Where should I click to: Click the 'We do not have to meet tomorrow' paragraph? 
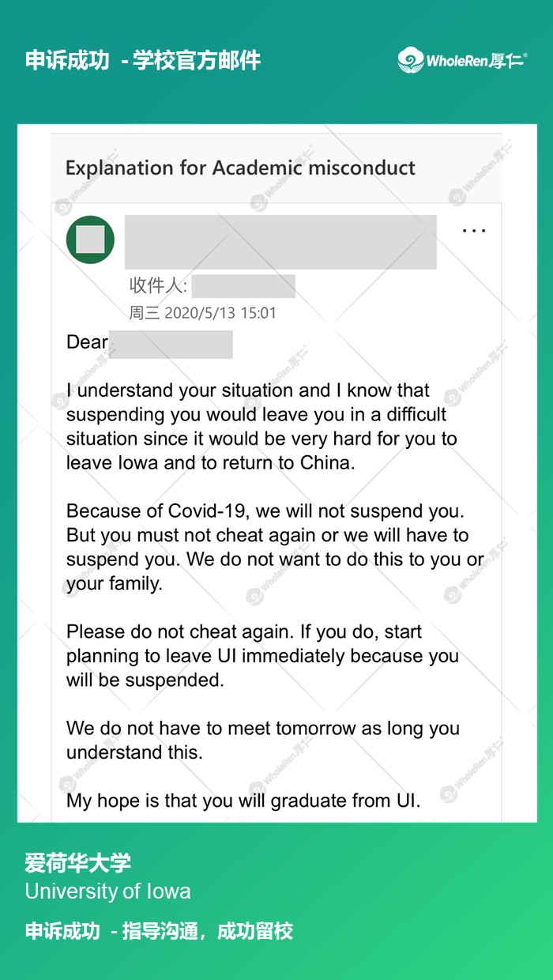(262, 740)
